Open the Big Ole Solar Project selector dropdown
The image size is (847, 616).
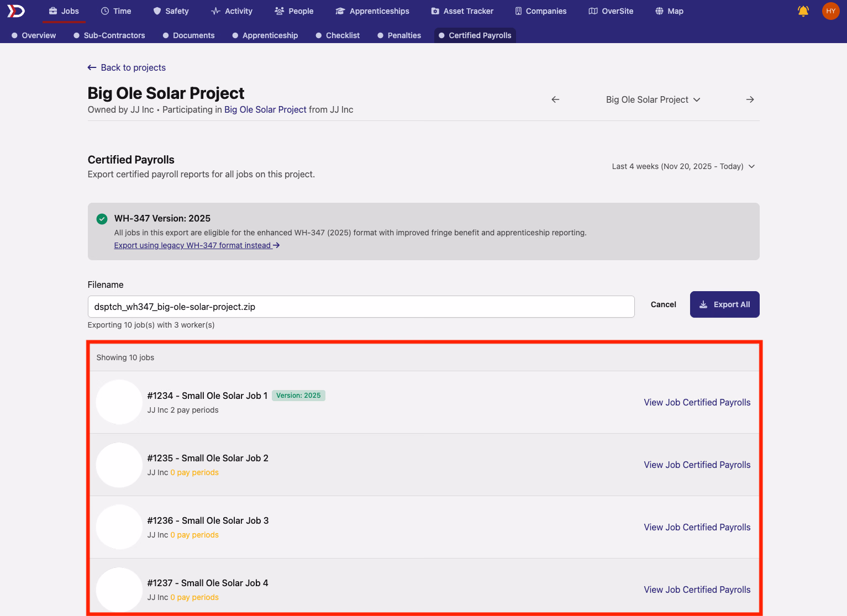653,99
